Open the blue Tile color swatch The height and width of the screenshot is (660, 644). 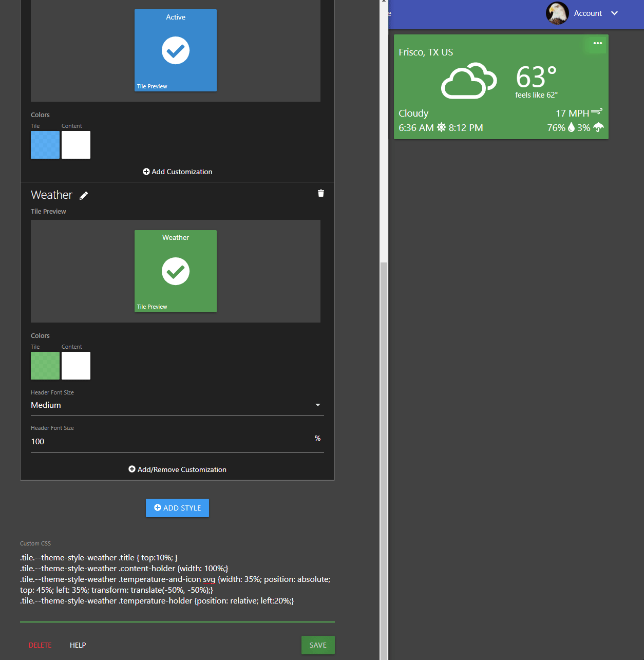(x=45, y=145)
